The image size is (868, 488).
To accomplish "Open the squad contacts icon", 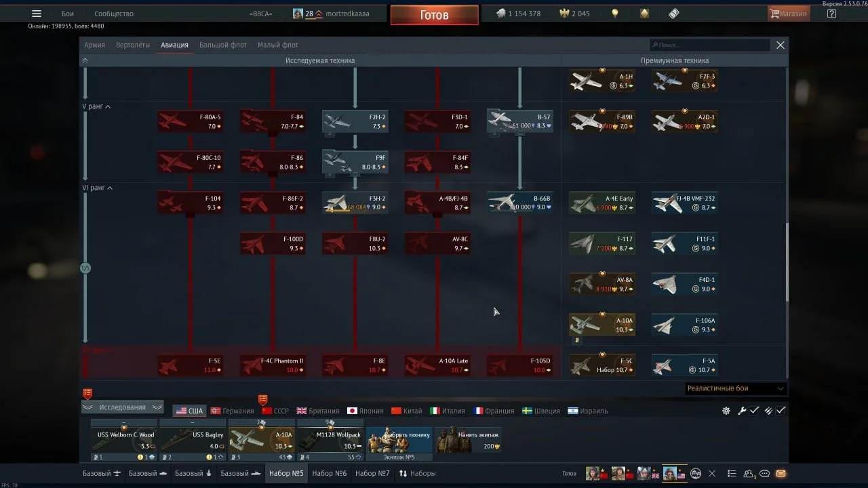I will pos(749,474).
